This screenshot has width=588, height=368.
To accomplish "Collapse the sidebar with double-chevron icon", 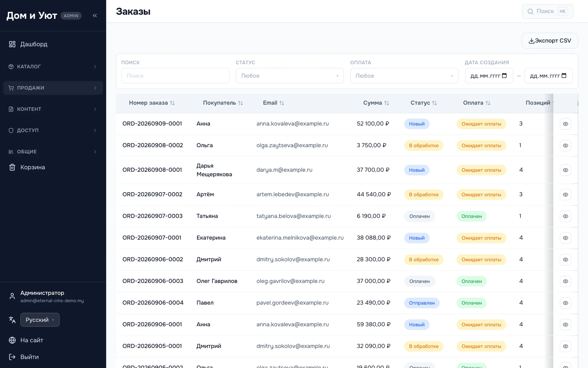I will pyautogui.click(x=95, y=15).
